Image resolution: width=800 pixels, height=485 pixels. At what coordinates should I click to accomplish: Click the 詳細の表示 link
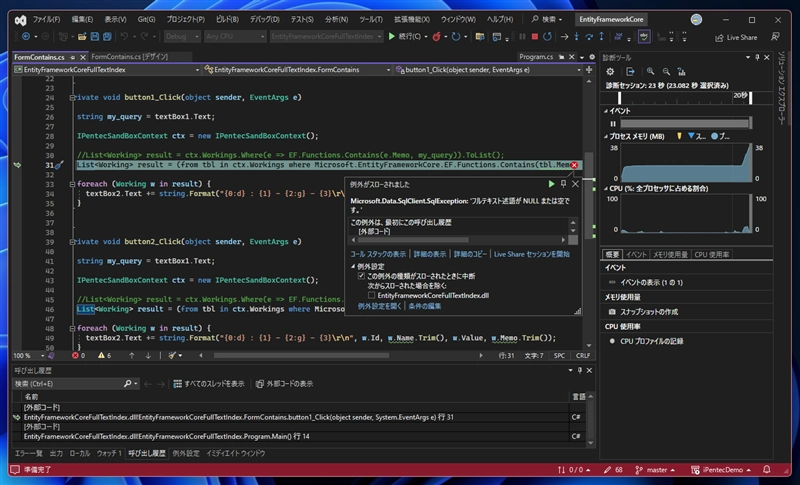(x=430, y=254)
